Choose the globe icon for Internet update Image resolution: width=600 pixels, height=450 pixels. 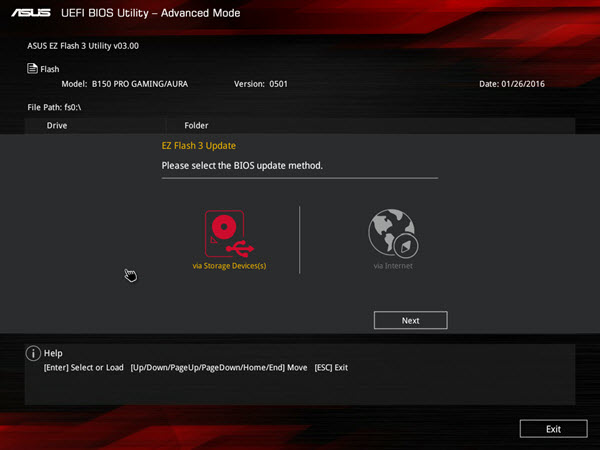coord(393,233)
